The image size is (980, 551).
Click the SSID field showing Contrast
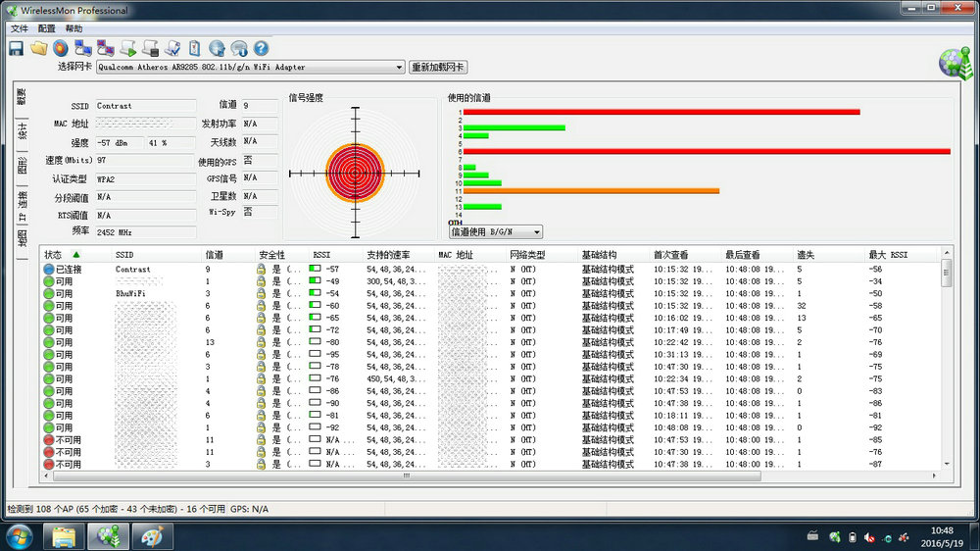click(x=145, y=106)
